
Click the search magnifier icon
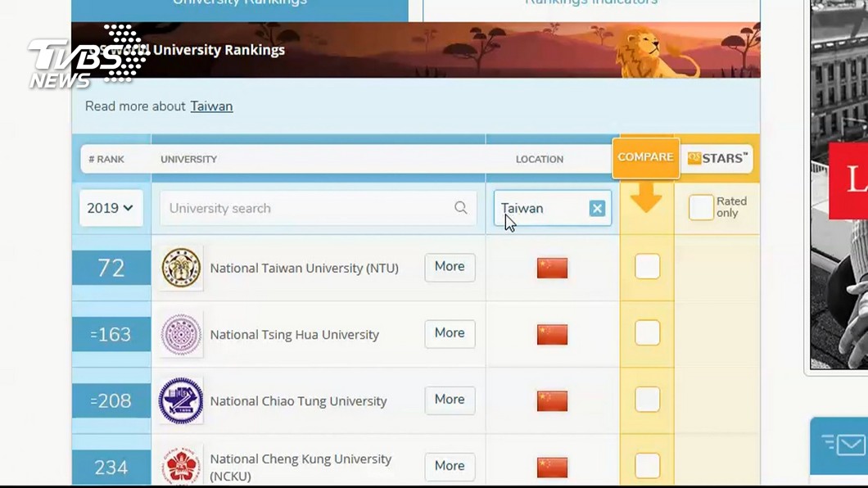point(460,207)
